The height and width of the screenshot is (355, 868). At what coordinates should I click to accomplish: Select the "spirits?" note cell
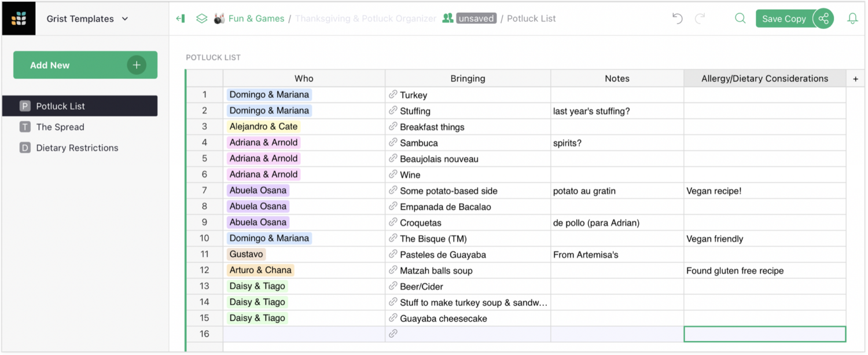pyautogui.click(x=617, y=142)
